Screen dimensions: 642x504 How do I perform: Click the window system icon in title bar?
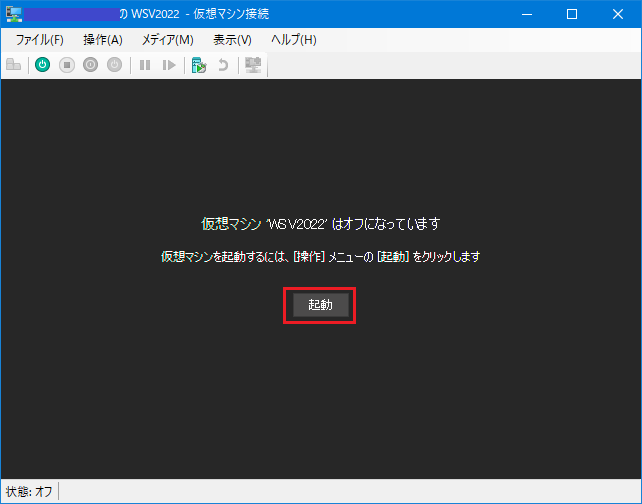point(14,14)
